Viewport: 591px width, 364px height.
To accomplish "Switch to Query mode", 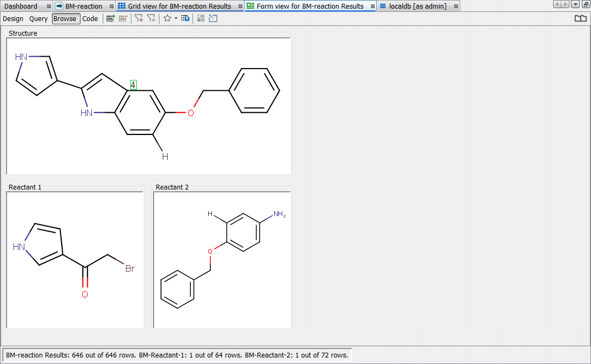I will pos(38,19).
